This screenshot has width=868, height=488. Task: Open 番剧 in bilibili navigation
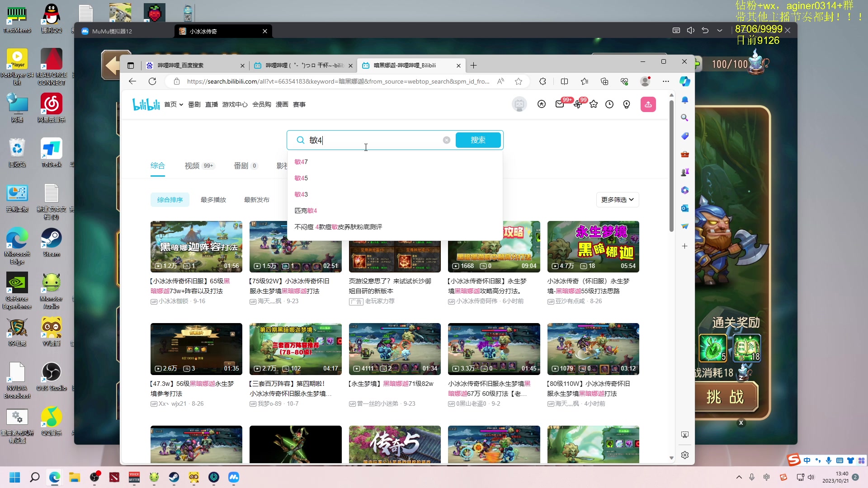pyautogui.click(x=194, y=104)
